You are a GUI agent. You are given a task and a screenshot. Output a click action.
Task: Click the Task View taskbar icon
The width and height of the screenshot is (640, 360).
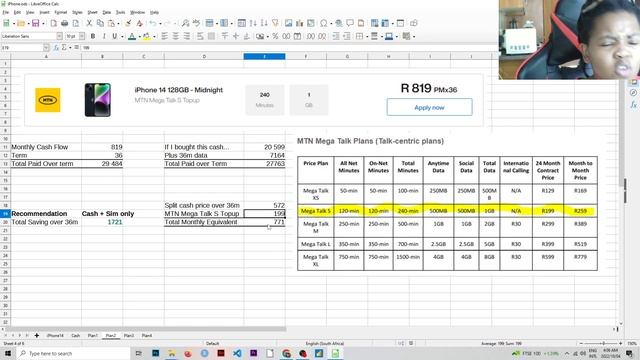138,353
